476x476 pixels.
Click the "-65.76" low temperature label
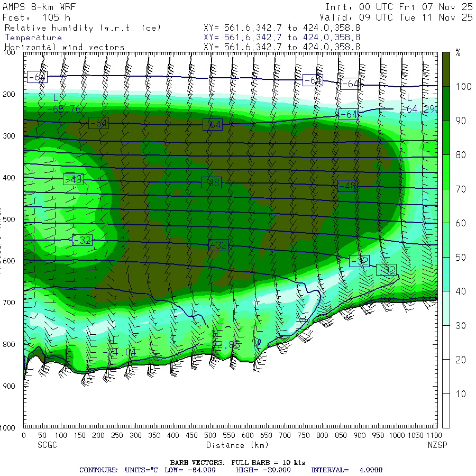(65, 109)
